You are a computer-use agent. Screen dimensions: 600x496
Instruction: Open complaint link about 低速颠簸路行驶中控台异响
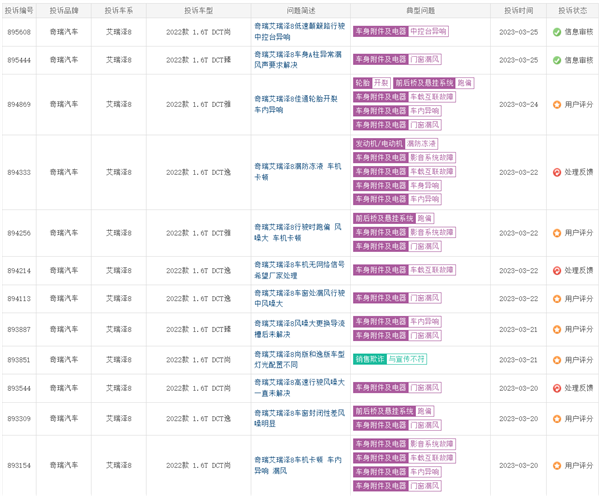click(299, 31)
